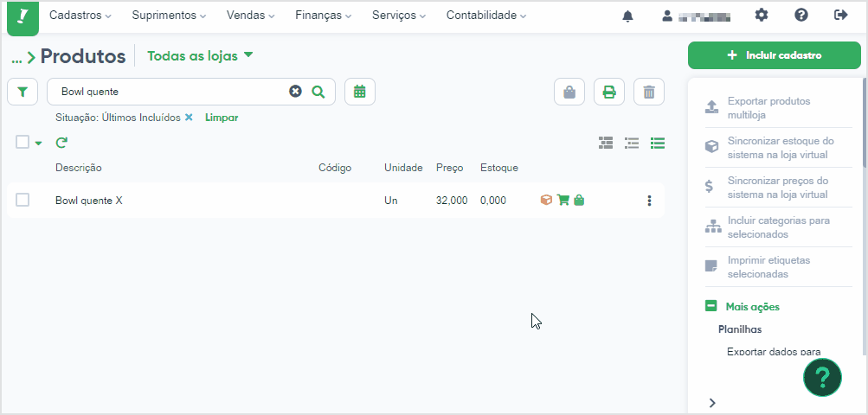Screen dimensions: 868x415
Task: Click the Limpar filters link
Action: pyautogui.click(x=222, y=118)
